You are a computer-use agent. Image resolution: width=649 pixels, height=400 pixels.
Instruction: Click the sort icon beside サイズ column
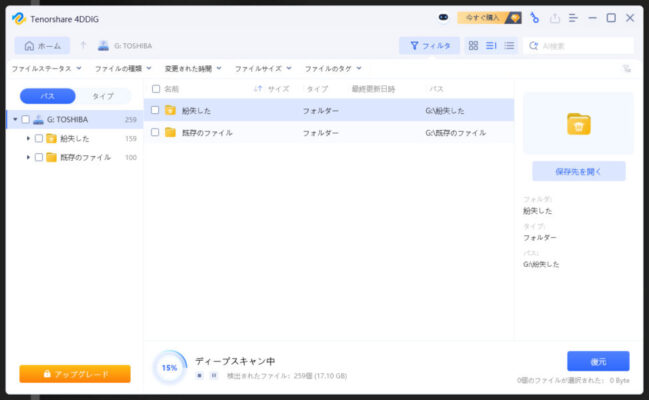[258, 89]
